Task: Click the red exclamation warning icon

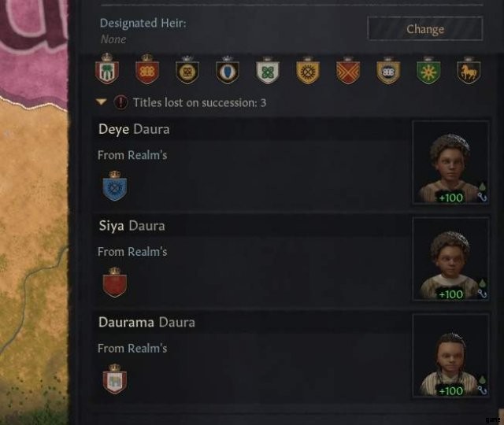Action: tap(120, 102)
